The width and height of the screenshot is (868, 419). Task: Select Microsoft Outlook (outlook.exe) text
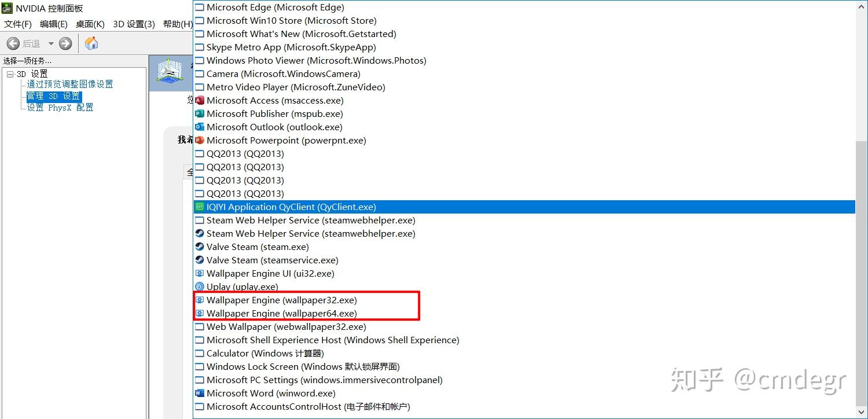point(274,127)
